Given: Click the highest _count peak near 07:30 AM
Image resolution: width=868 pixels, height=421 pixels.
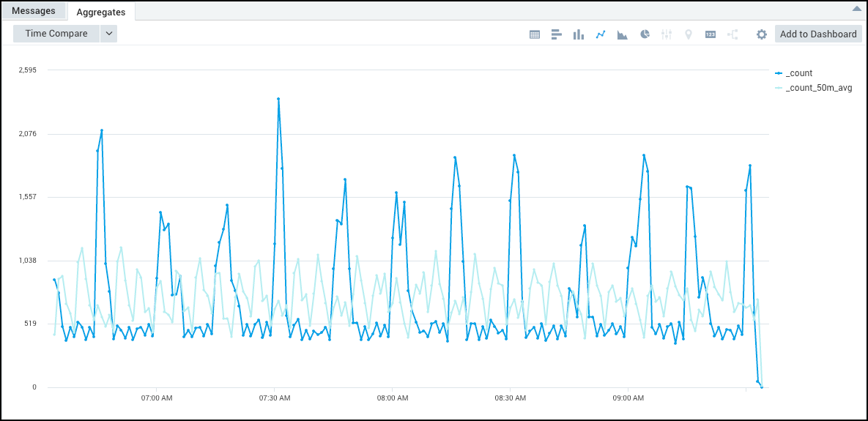Looking at the screenshot, I should [x=278, y=99].
